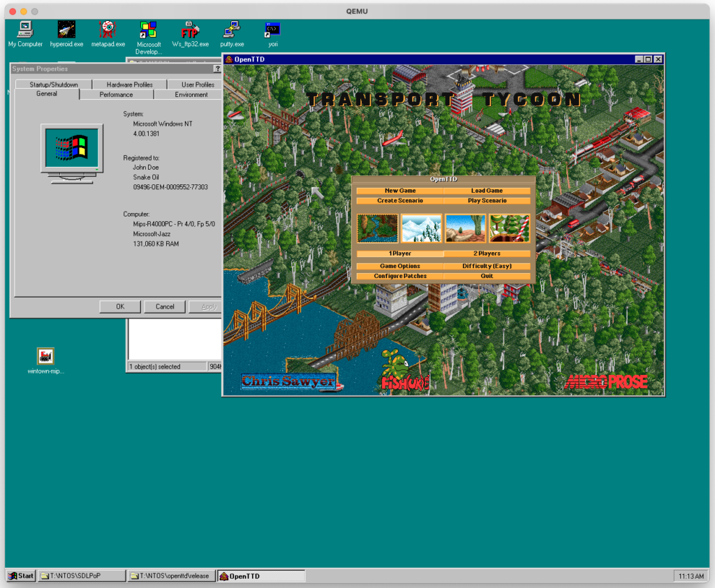
Task: Switch to 2 Players mode
Action: (x=487, y=253)
